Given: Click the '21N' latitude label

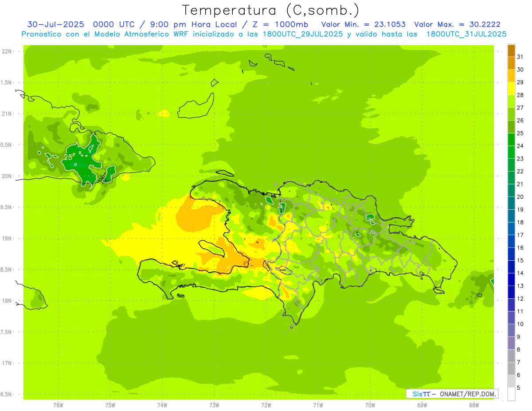Looking at the screenshot, I should (7, 114).
